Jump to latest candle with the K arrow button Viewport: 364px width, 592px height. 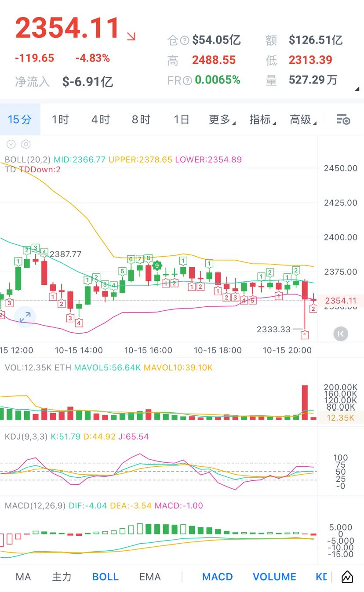[x=341, y=334]
